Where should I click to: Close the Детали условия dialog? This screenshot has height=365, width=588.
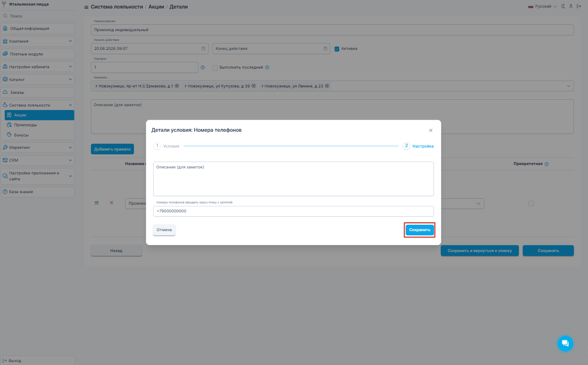(x=431, y=130)
